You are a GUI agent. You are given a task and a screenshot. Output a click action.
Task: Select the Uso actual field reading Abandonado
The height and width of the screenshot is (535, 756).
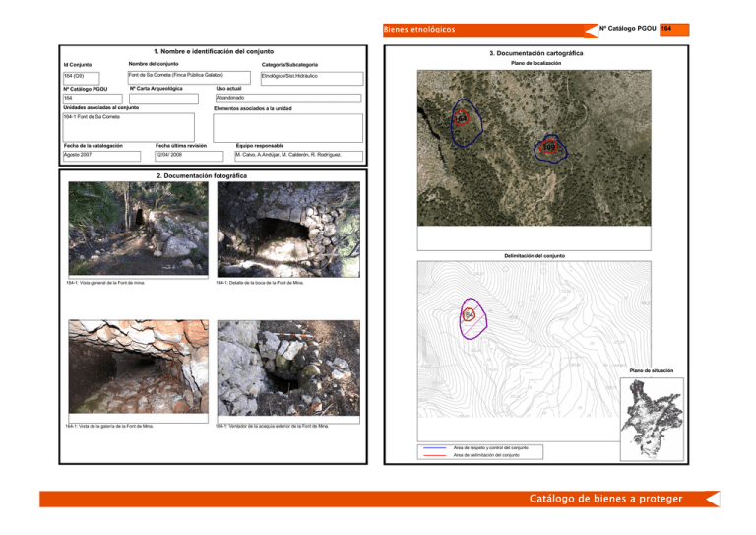point(288,99)
